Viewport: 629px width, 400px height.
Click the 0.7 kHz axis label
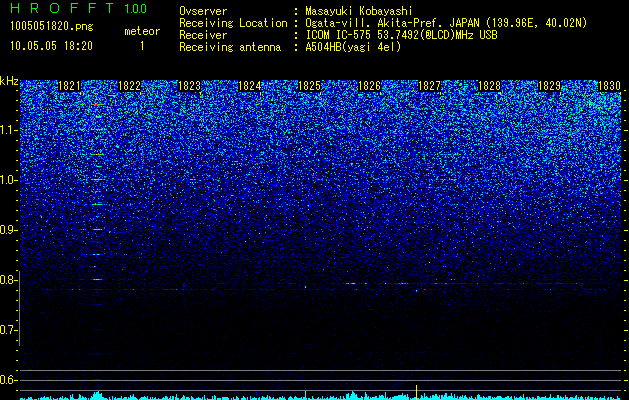click(x=8, y=330)
